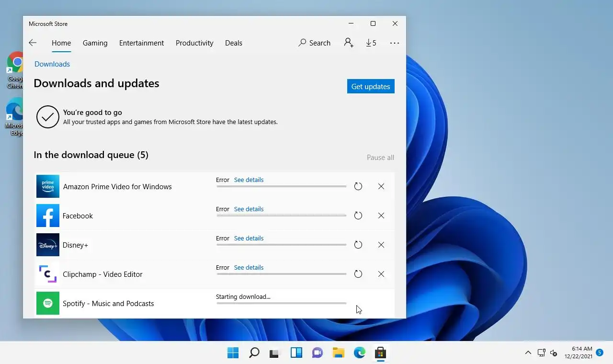Image resolution: width=613 pixels, height=364 pixels.
Task: See details for the Facebook error
Action: pos(249,209)
